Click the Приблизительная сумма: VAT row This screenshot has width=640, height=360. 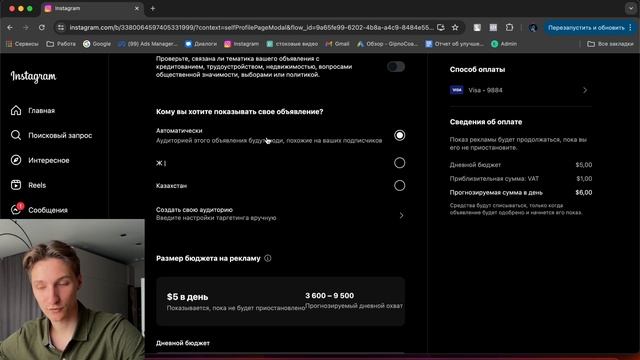pos(521,178)
